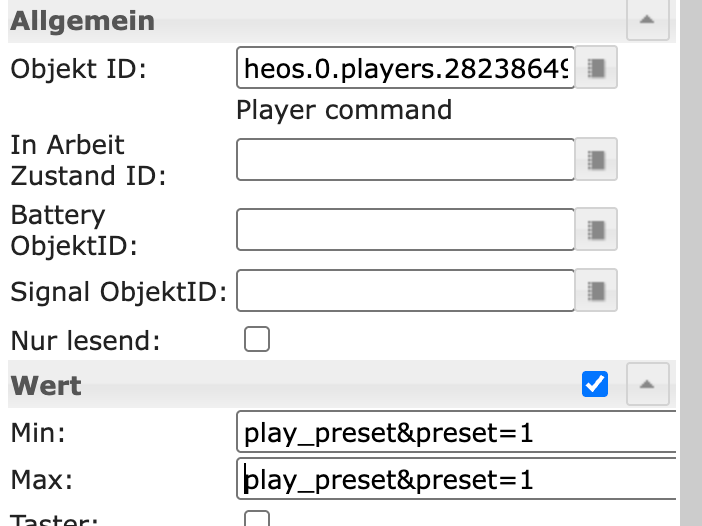Enable the Nur lesend checkbox

[x=258, y=340]
